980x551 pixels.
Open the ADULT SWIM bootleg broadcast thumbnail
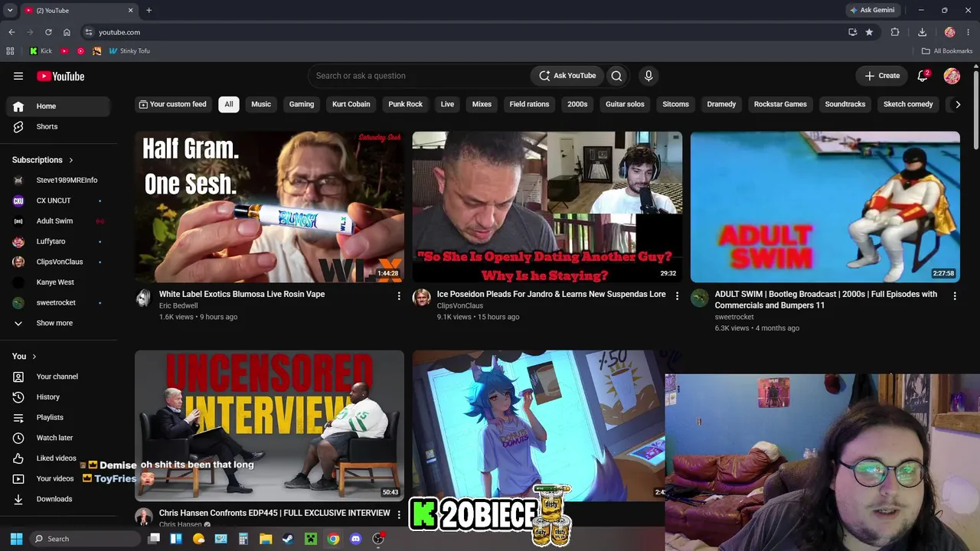coord(825,207)
